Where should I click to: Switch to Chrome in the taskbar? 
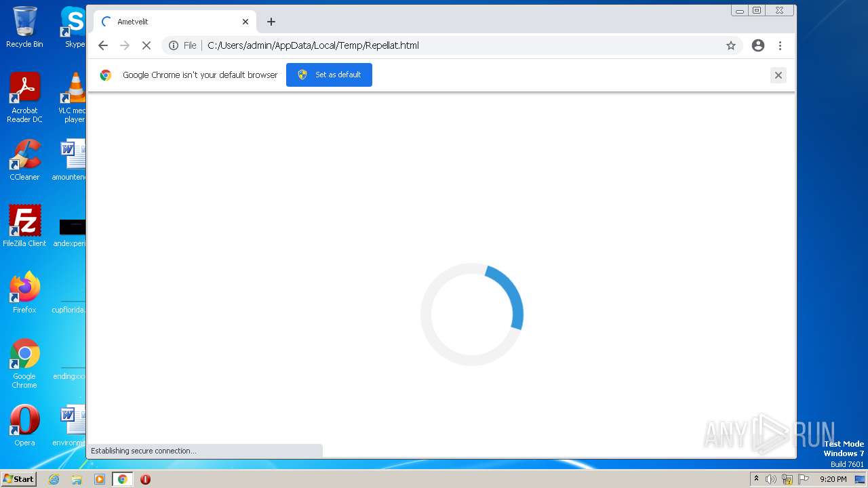(122, 479)
